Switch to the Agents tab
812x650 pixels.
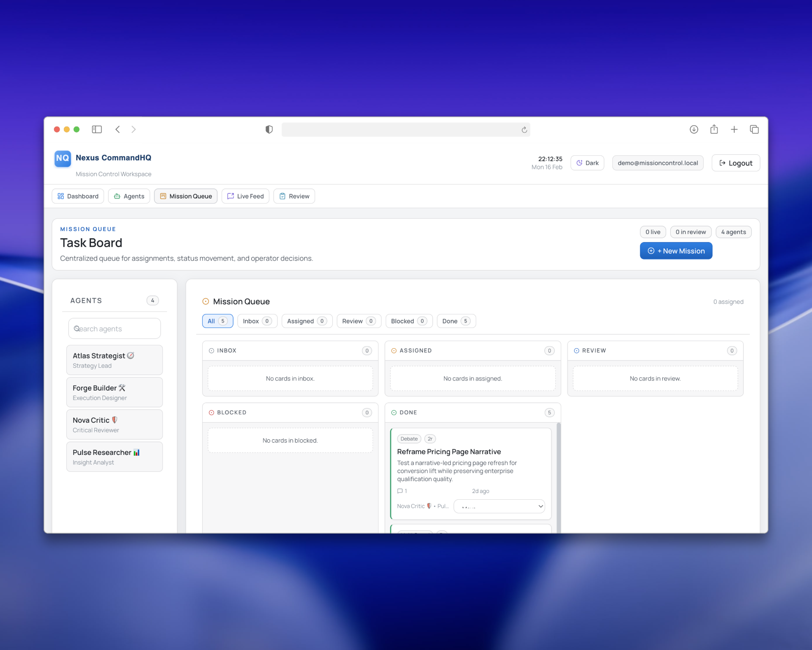click(129, 196)
